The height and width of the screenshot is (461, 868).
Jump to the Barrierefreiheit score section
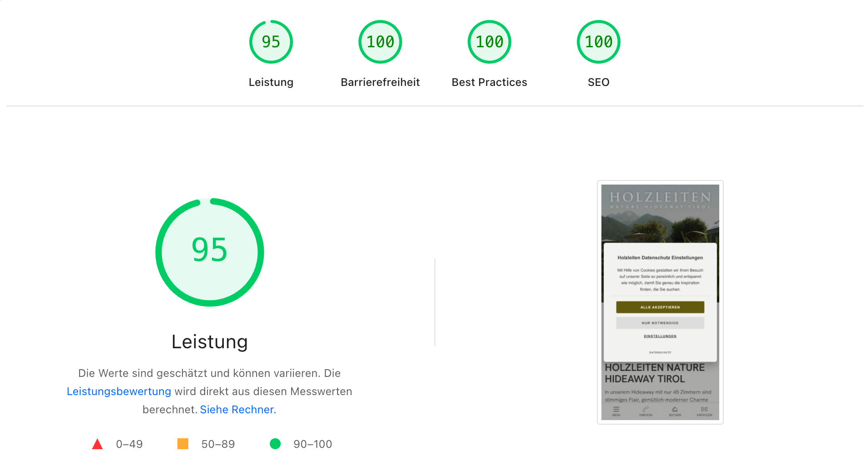(380, 41)
